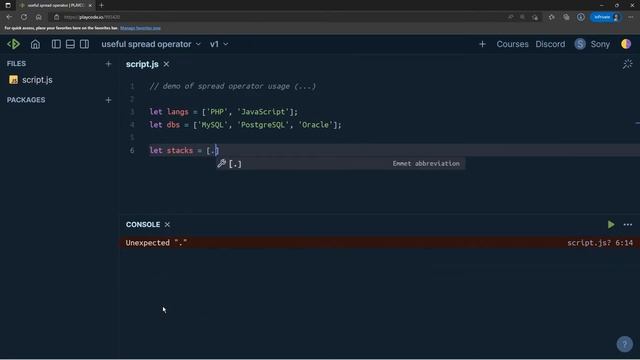Open the Sony user account menu

click(x=592, y=44)
